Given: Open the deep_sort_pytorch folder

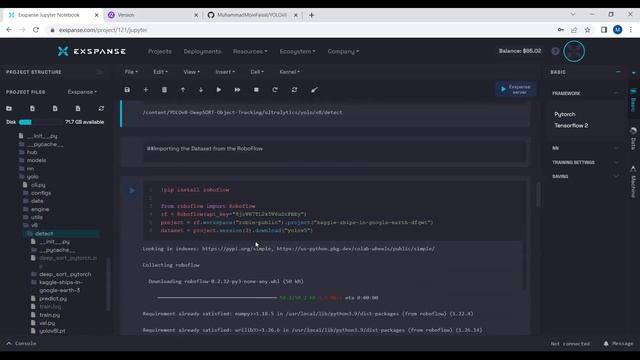Looking at the screenshot, I should 64,274.
